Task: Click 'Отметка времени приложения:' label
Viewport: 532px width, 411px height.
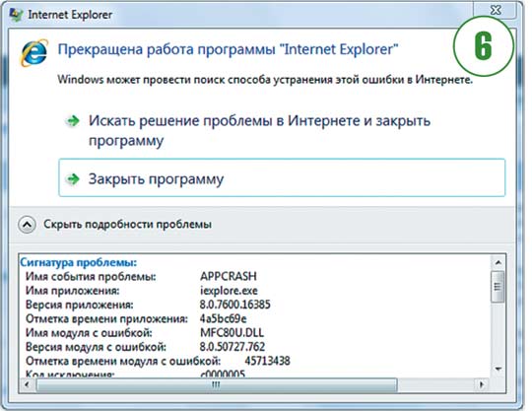Action: [106, 318]
